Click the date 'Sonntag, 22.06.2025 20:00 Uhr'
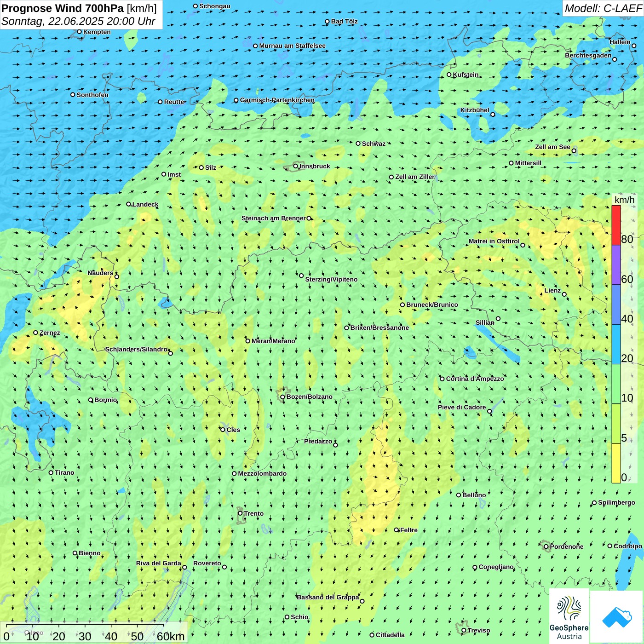Image resolution: width=644 pixels, height=644 pixels. click(x=78, y=21)
